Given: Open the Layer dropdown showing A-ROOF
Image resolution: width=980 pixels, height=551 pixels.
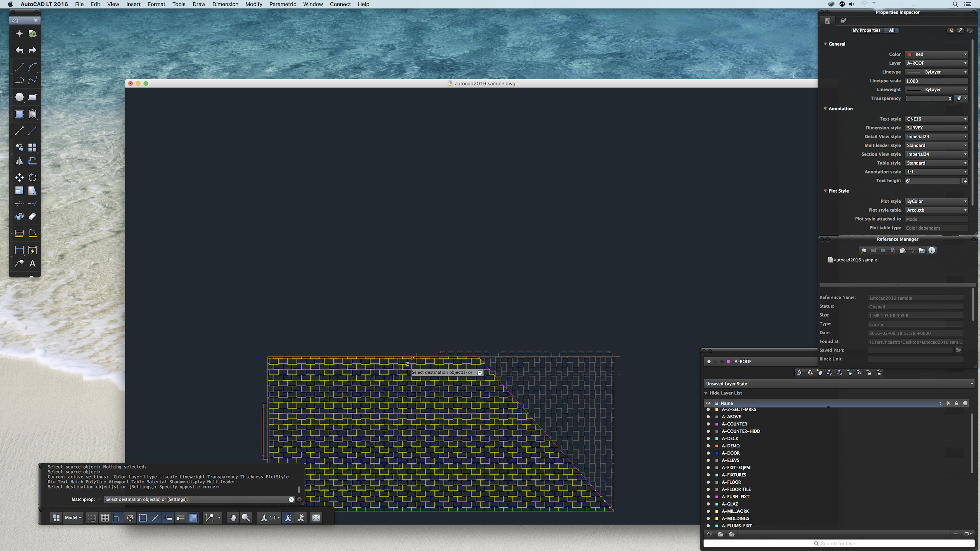Looking at the screenshot, I should coord(936,63).
